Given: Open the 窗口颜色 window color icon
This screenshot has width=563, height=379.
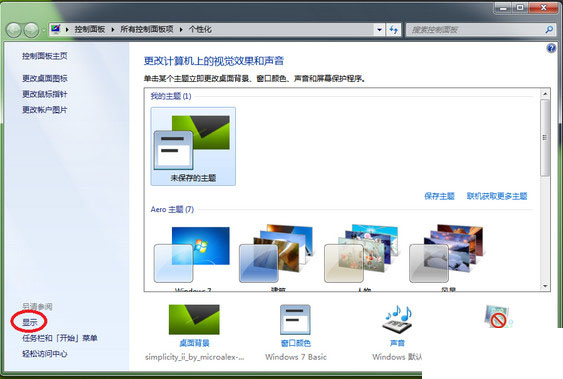Looking at the screenshot, I should pyautogui.click(x=295, y=319).
